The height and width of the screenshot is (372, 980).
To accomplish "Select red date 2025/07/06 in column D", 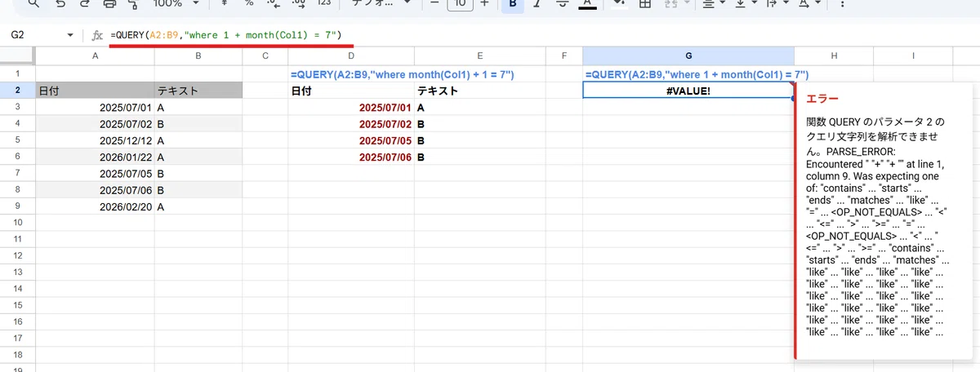I will [x=351, y=157].
